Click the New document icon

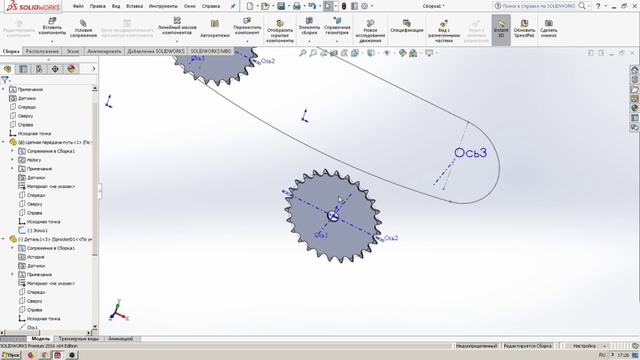[x=250, y=6]
